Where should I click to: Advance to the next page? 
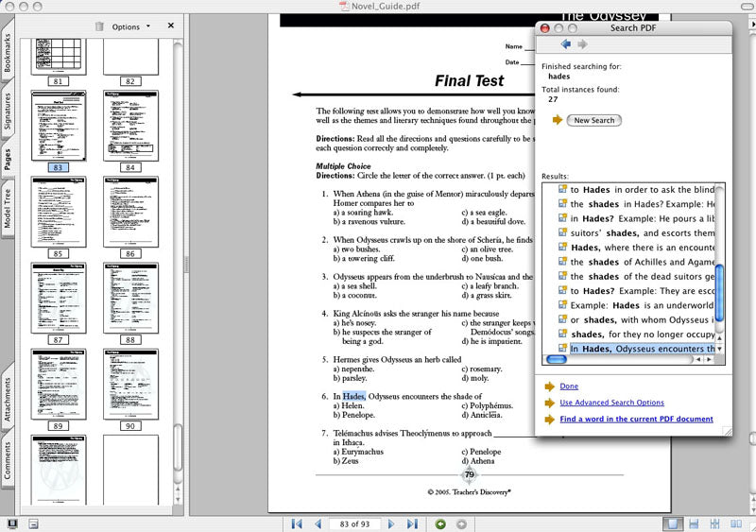[x=391, y=523]
